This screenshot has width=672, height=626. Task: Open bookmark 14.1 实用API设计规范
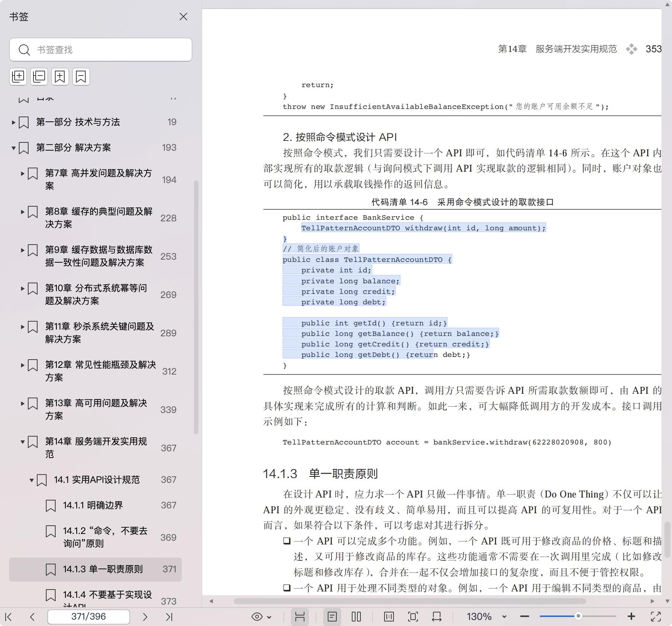[x=97, y=480]
